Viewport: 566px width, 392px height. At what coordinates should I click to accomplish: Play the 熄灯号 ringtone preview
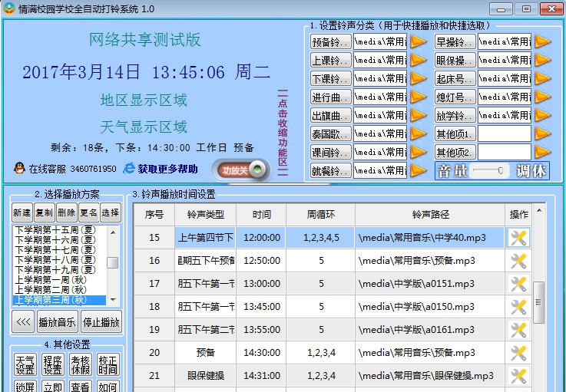click(x=542, y=97)
